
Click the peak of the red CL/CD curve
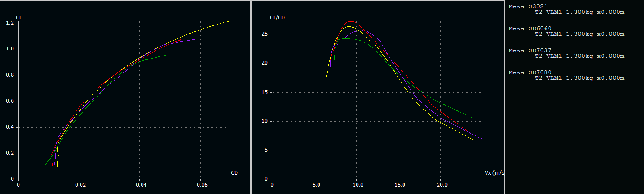point(352,21)
